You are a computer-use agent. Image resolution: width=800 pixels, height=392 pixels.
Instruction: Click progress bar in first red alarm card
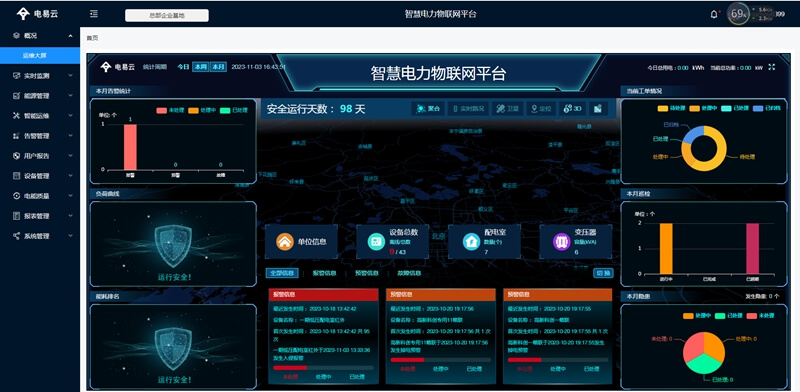click(323, 368)
